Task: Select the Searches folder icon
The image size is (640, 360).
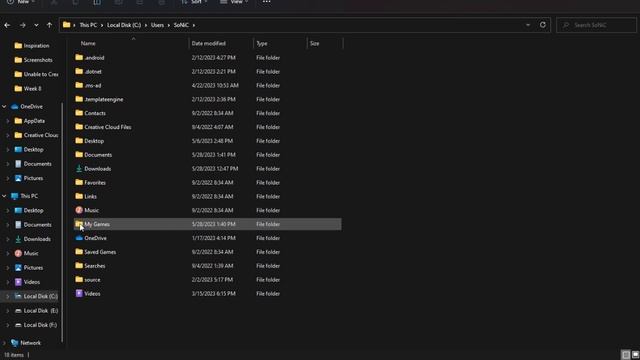Action: pos(79,266)
